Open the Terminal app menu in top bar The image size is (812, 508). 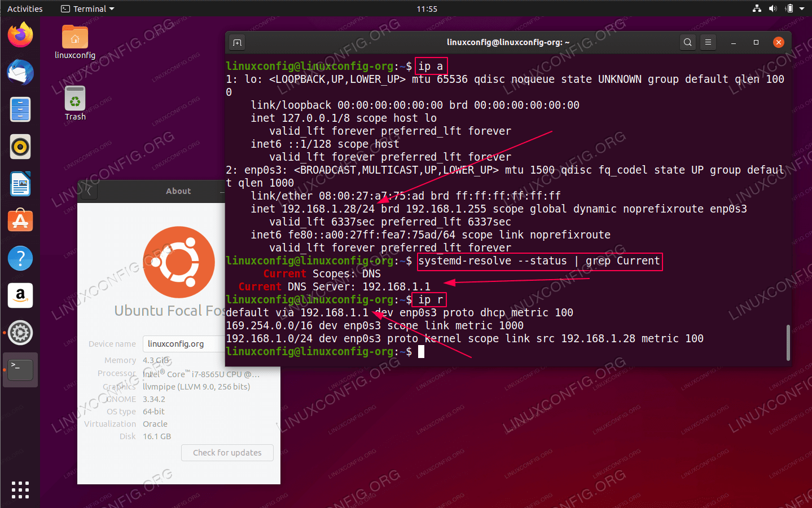click(87, 9)
